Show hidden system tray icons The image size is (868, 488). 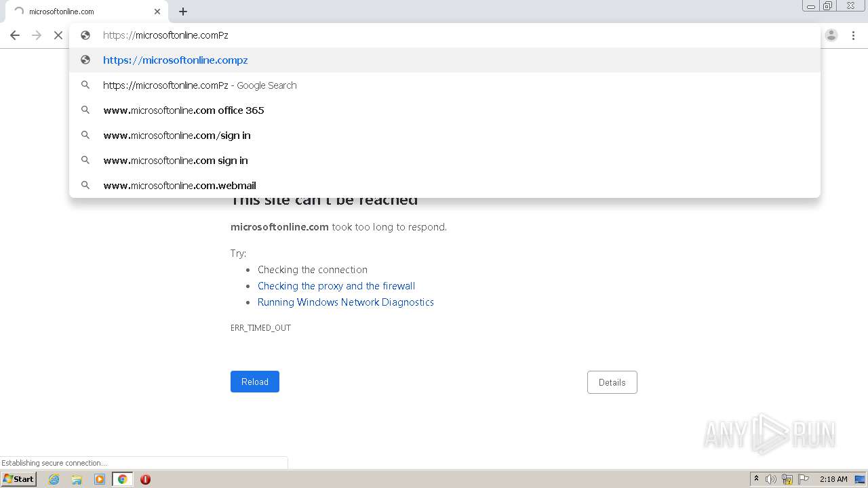point(756,479)
